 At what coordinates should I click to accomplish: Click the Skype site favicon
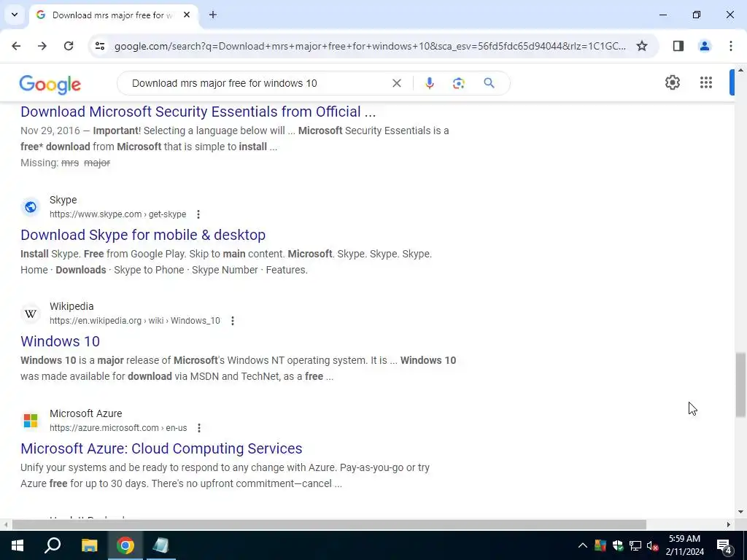point(31,207)
